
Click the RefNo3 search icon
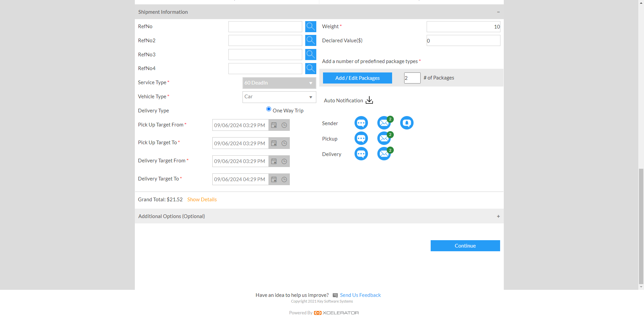pyautogui.click(x=311, y=54)
